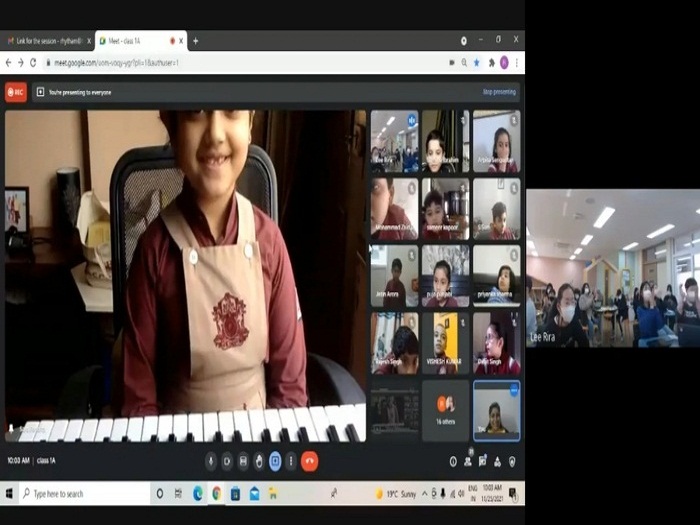Click the camera permission icon in address bar
Screen dimensions: 700x525
451,63
